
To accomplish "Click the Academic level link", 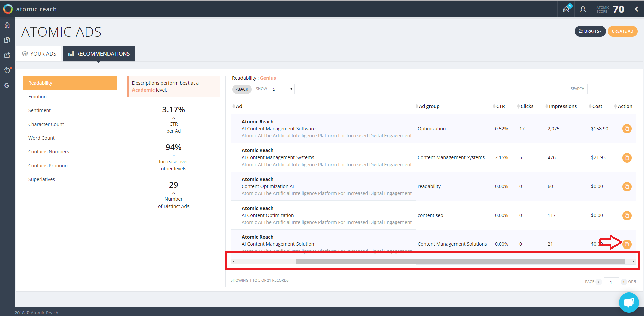I will pyautogui.click(x=143, y=90).
